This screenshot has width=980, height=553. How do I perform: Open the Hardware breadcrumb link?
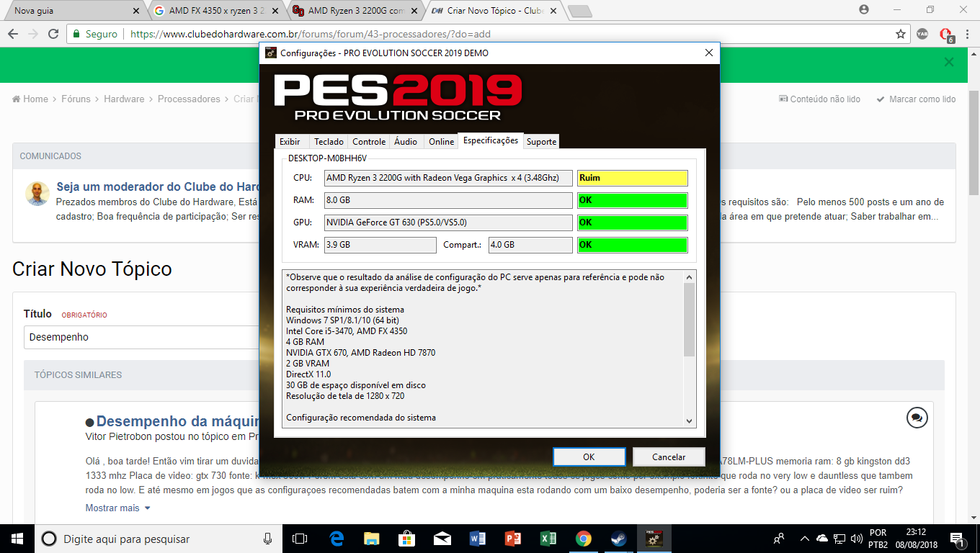[124, 99]
